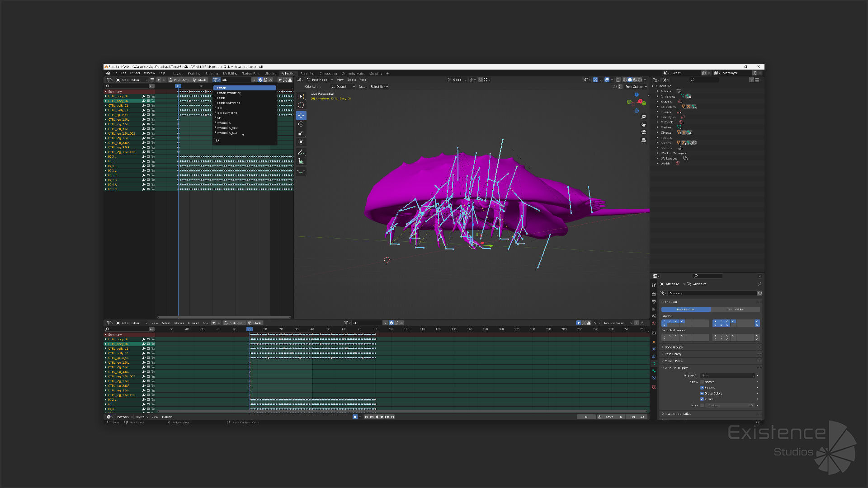Open the Output properties tab
Image resolution: width=868 pixels, height=488 pixels.
[x=654, y=301]
